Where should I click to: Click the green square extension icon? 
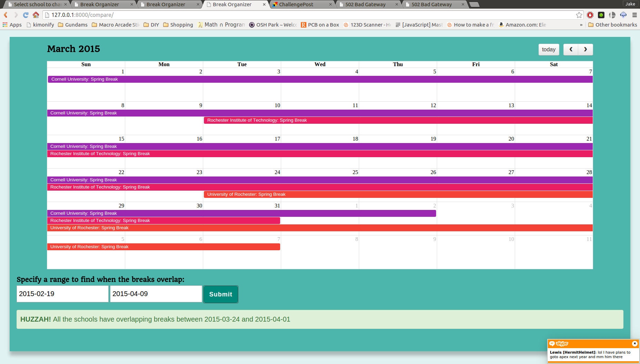coord(601,15)
